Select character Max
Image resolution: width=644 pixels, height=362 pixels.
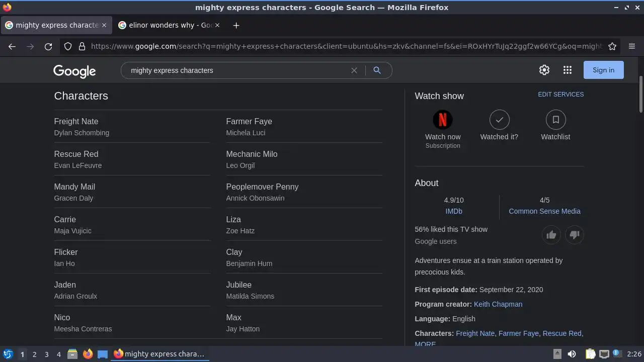[x=233, y=317]
